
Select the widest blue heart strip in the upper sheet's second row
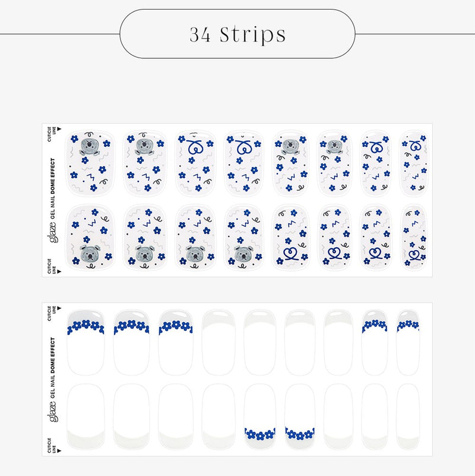point(290,237)
